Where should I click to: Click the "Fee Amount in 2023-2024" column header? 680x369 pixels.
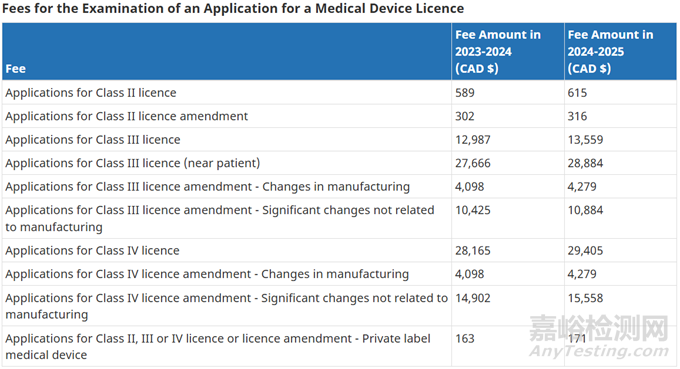tap(507, 52)
